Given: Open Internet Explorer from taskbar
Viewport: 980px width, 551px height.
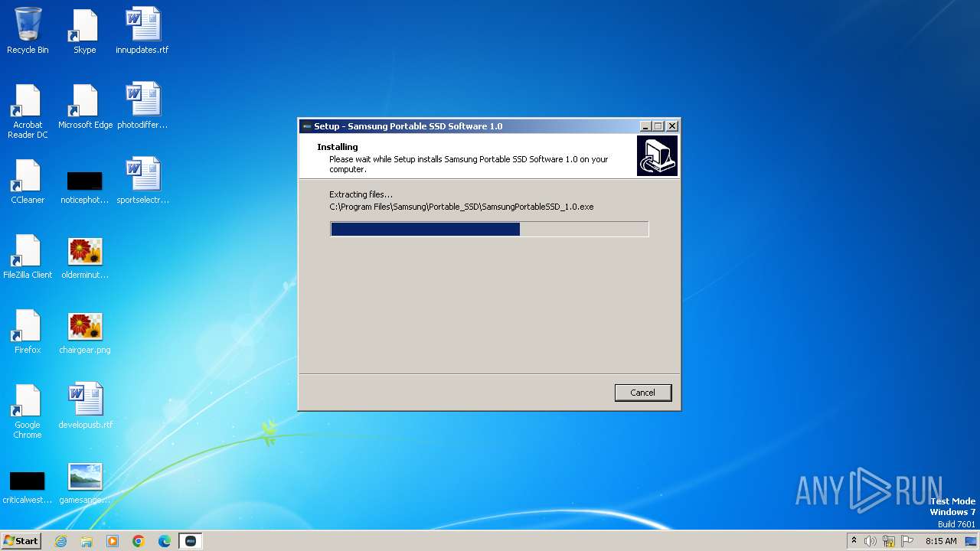Looking at the screenshot, I should [x=60, y=541].
